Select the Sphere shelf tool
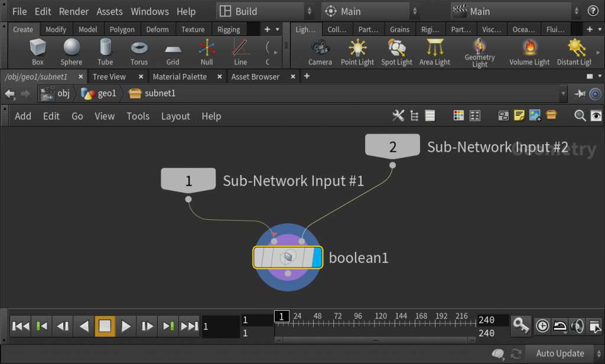605x364 pixels. [71, 52]
